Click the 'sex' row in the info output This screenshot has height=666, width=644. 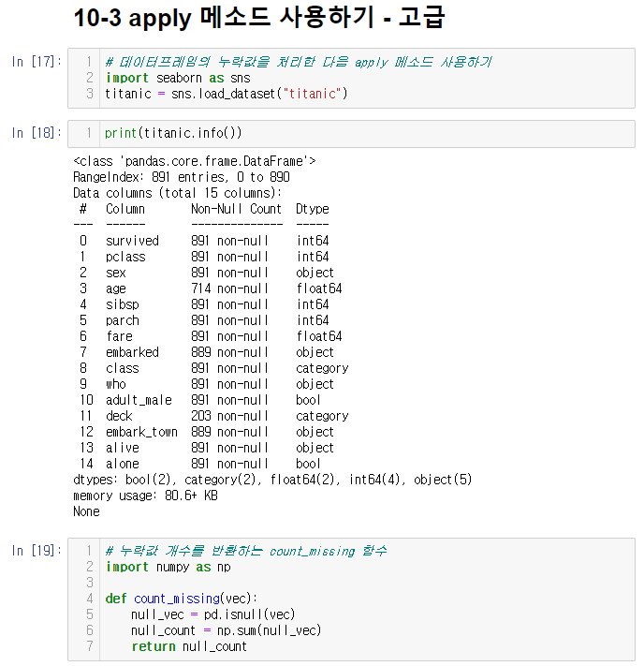tap(207, 273)
